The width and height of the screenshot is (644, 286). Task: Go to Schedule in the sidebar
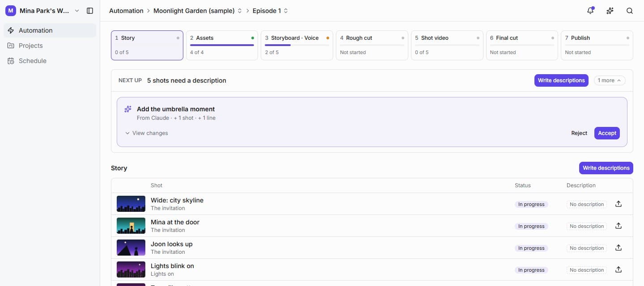pyautogui.click(x=50, y=61)
